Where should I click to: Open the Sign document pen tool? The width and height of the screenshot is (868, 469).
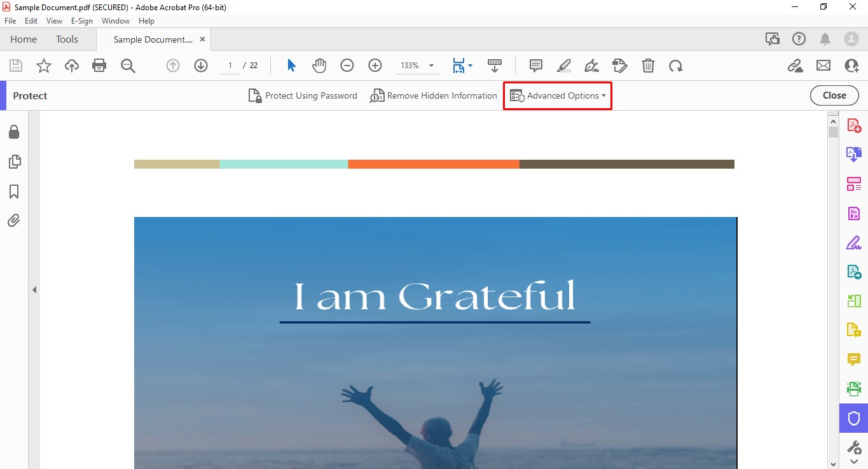[x=592, y=66]
